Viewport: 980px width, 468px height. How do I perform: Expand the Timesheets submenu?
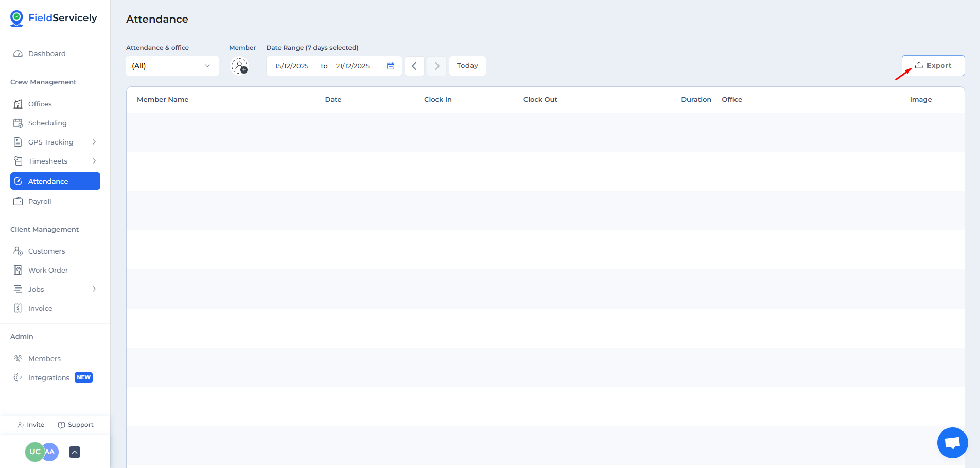94,161
